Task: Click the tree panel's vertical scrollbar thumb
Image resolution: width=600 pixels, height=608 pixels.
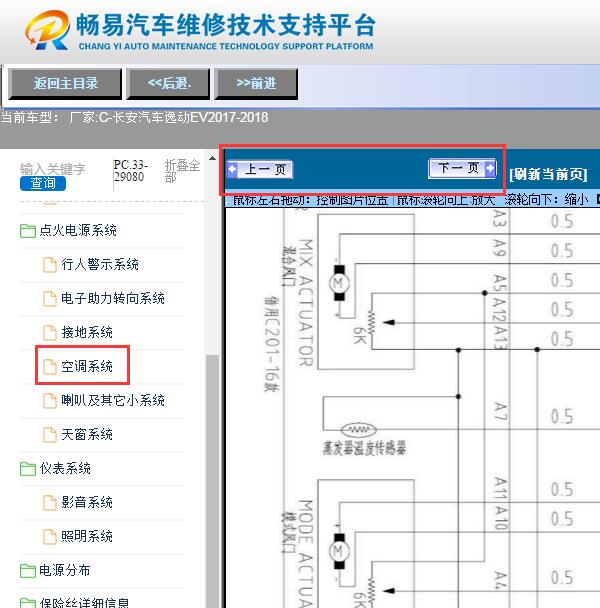Action: click(212, 481)
